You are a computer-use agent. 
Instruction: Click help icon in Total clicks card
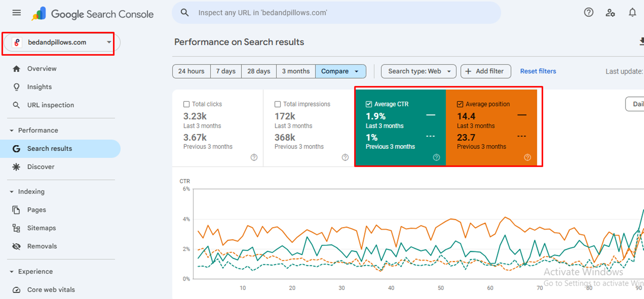[254, 157]
